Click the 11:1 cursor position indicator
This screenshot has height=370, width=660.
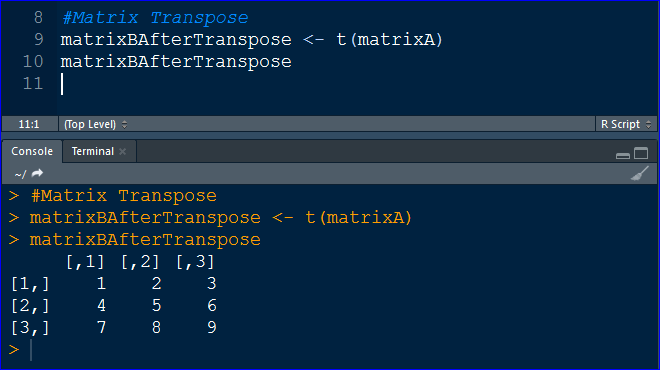tap(29, 124)
